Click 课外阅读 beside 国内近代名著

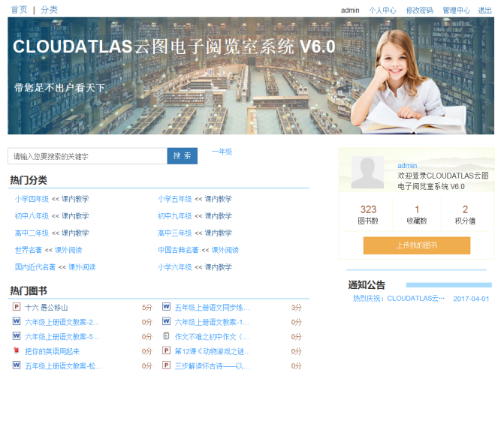click(82, 267)
